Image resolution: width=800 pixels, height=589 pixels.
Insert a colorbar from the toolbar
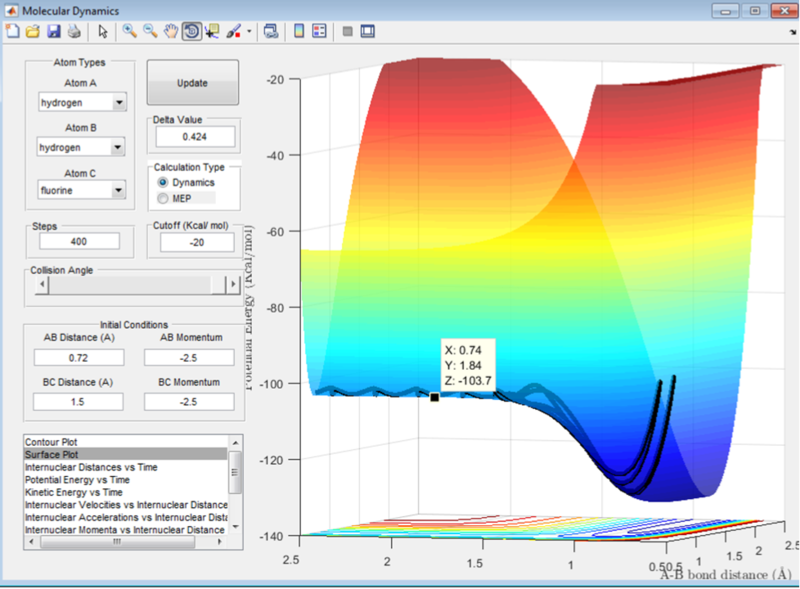pos(298,31)
